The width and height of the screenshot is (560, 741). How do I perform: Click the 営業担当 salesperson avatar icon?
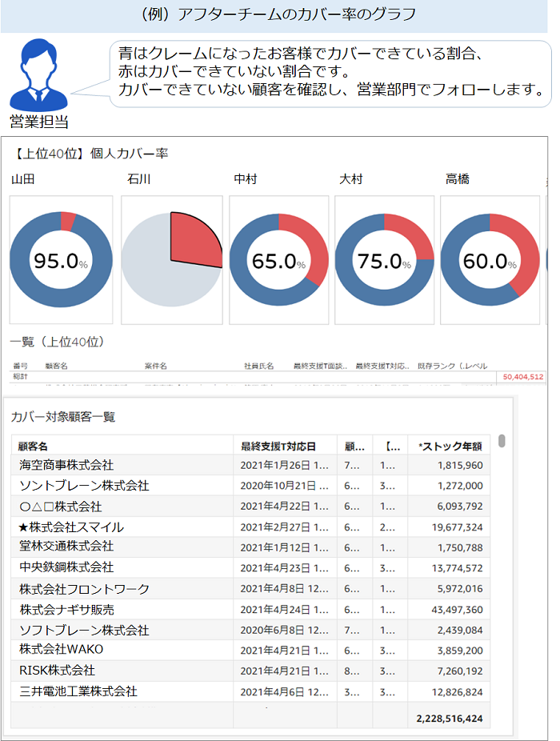point(37,76)
